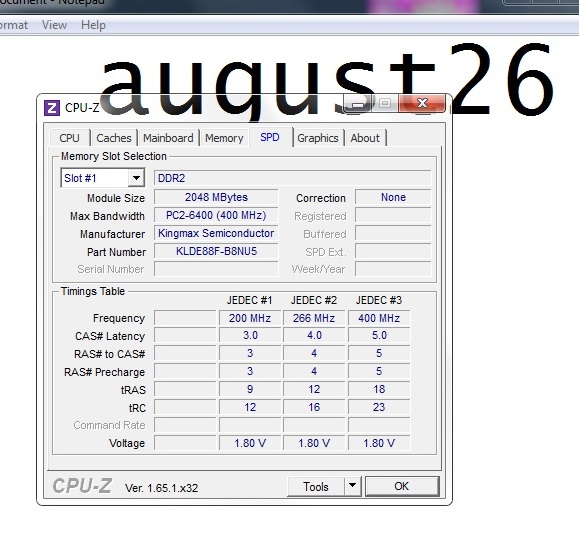
Task: Open Notepad's View menu
Action: pyautogui.click(x=54, y=25)
